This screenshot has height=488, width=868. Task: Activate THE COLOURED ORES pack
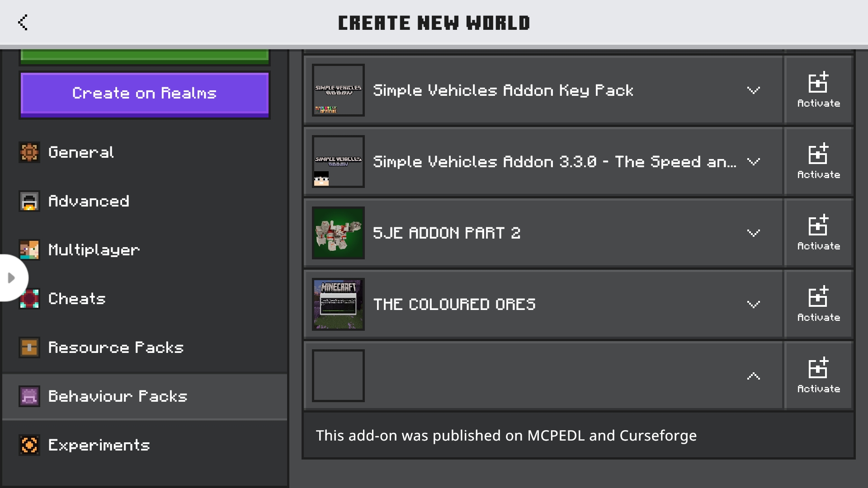[x=818, y=304]
